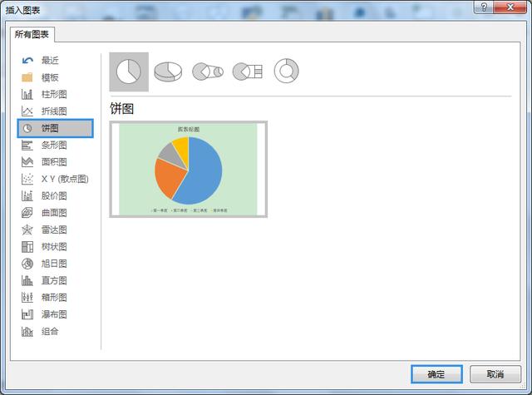
Task: Click the 直方图 histogram icon
Action: click(x=27, y=280)
